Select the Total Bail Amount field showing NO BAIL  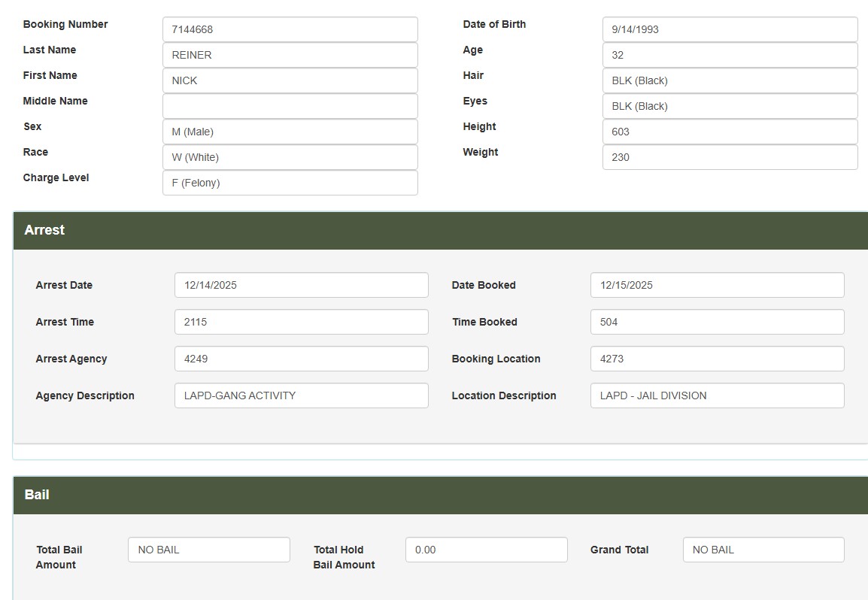pyautogui.click(x=208, y=550)
